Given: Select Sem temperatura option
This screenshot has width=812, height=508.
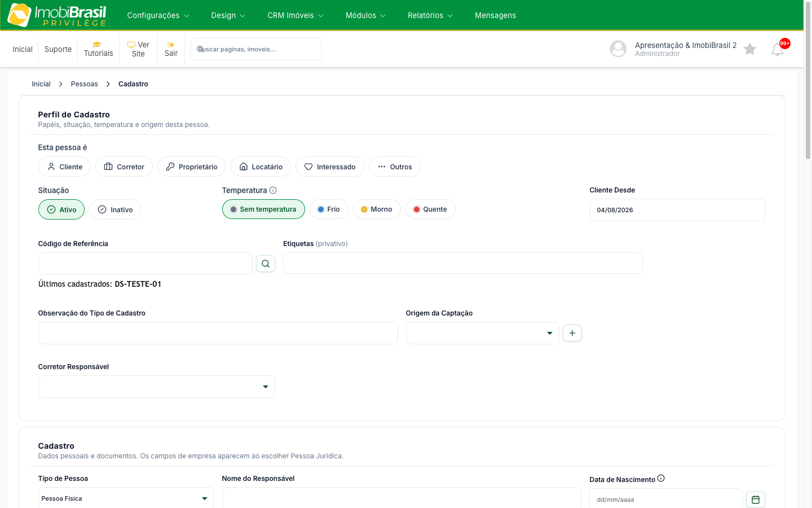Looking at the screenshot, I should 263,209.
